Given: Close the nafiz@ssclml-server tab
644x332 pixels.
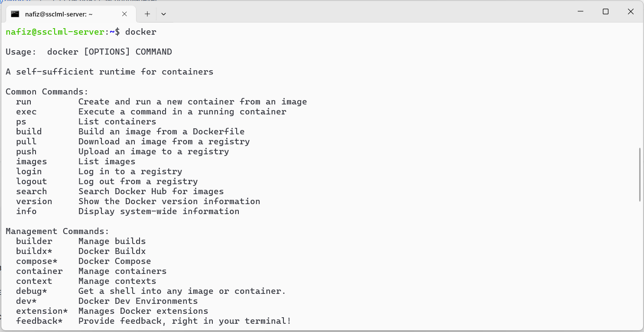Looking at the screenshot, I should pyautogui.click(x=124, y=14).
